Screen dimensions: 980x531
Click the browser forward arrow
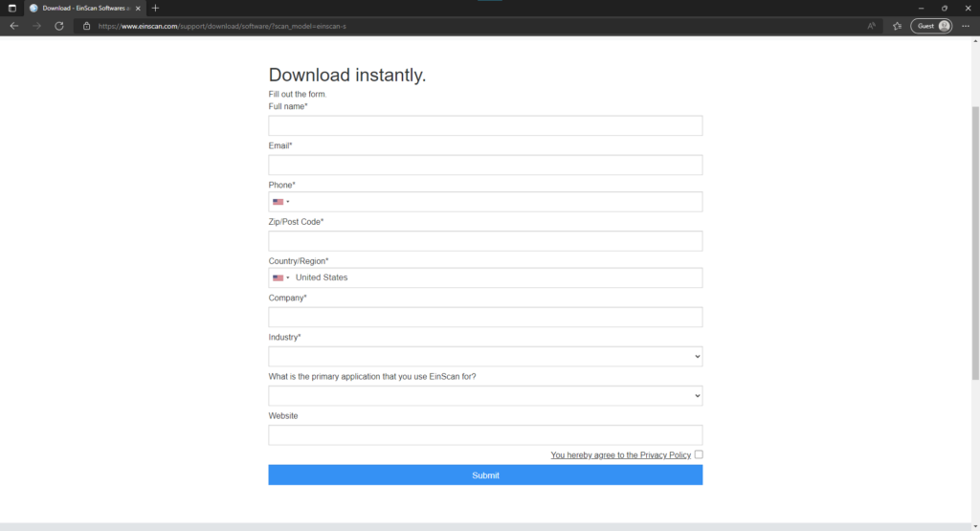tap(36, 26)
